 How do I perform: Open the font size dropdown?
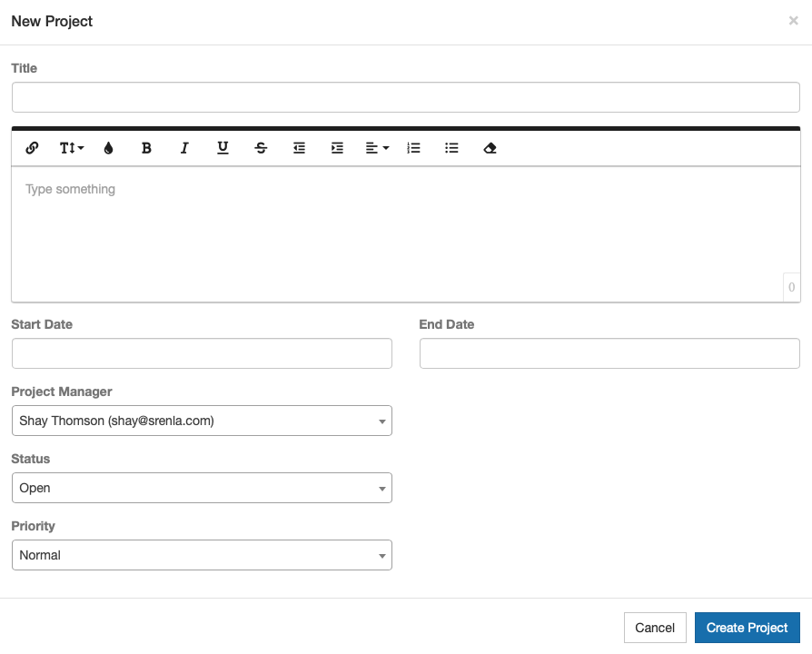point(72,148)
